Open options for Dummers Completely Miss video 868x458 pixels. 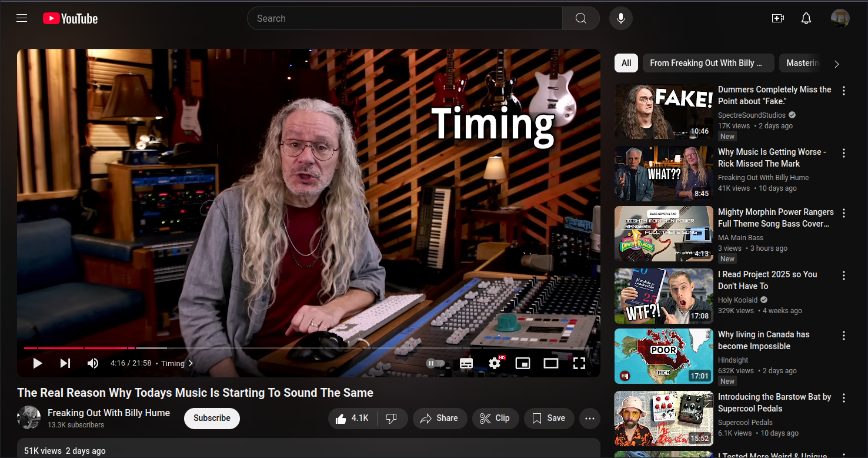[x=844, y=91]
